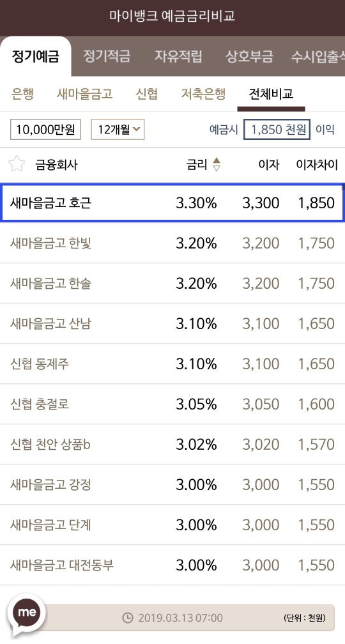Filter by 은행 category
345x644 pixels.
click(x=22, y=94)
